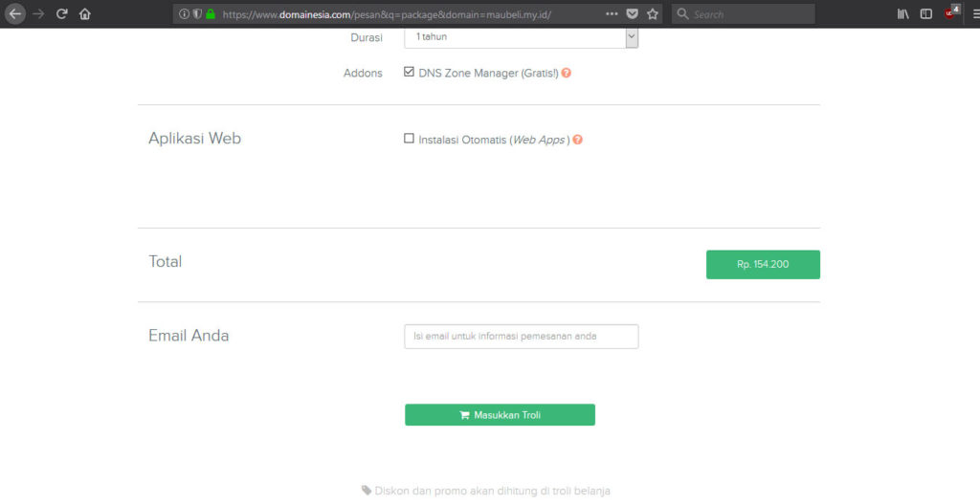Open Firefox hamburger menu
980x504 pixels.
(975, 13)
